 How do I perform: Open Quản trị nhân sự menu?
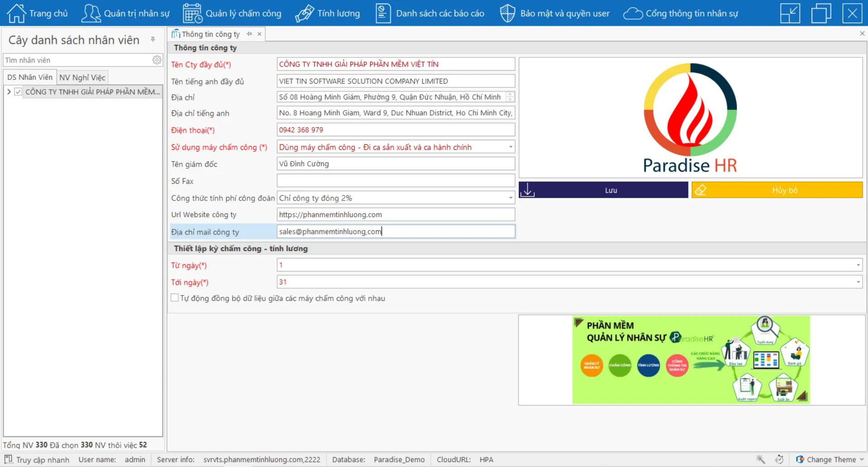125,13
